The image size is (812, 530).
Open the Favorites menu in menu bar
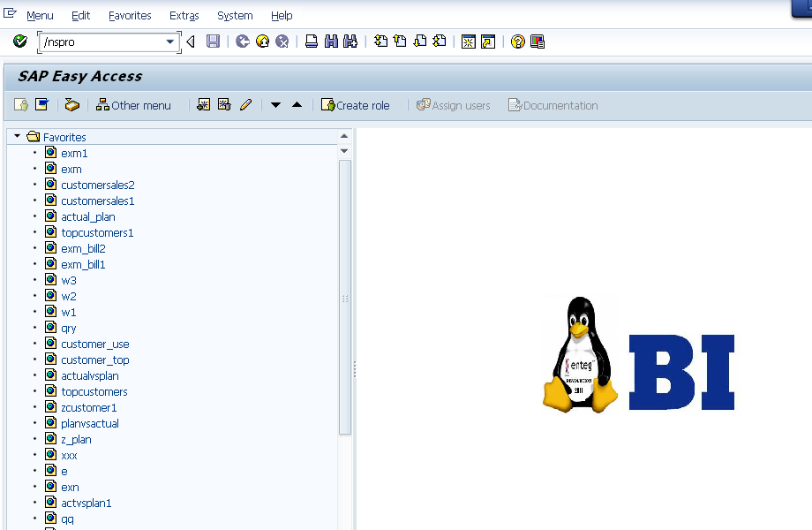coord(130,16)
